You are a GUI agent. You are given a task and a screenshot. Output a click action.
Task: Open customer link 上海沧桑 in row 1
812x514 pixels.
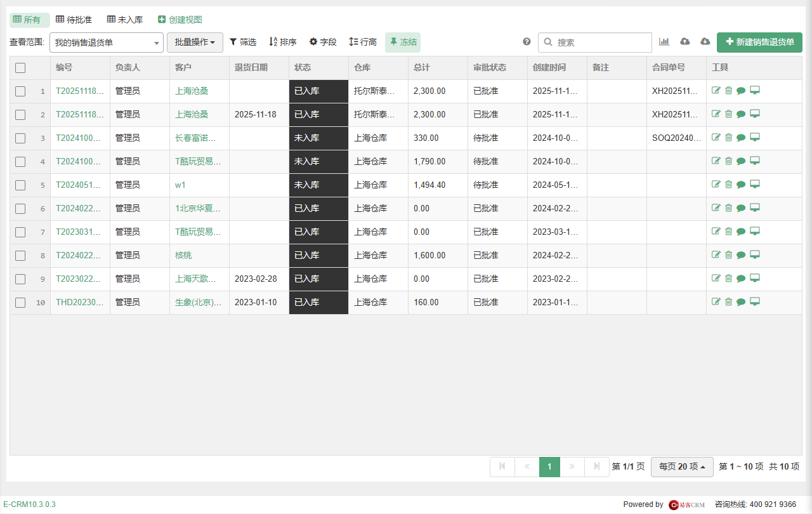pyautogui.click(x=192, y=91)
